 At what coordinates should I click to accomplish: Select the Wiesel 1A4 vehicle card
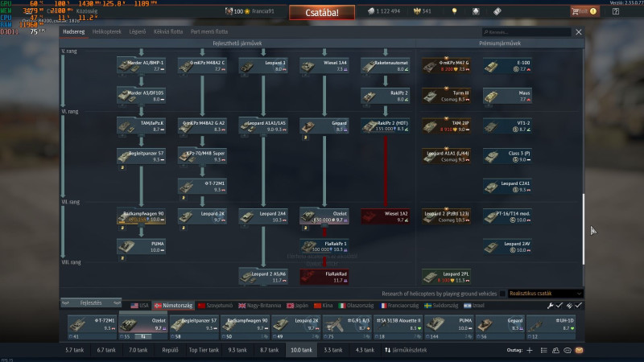tap(324, 65)
